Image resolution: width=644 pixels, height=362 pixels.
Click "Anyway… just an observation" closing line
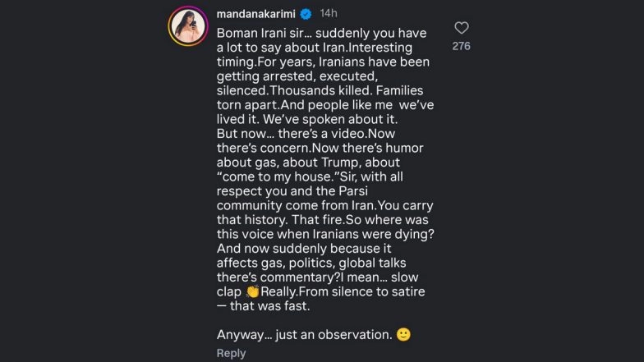(302, 335)
